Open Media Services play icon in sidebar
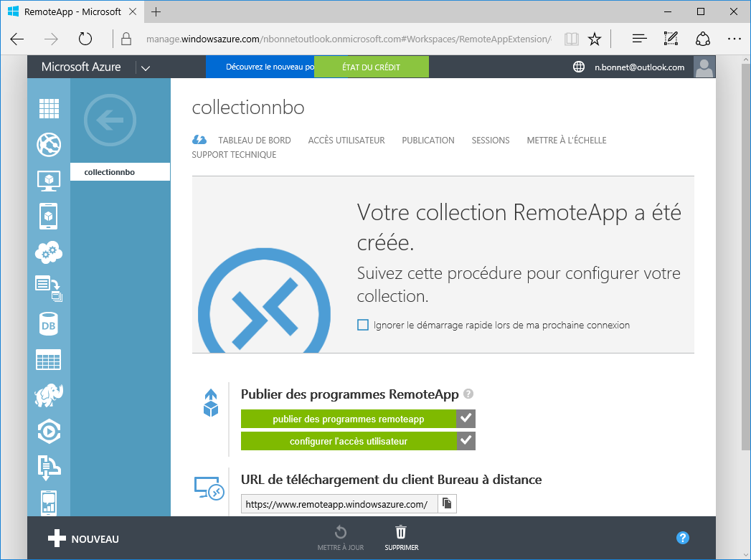Screen dimensions: 751x560 point(49,431)
